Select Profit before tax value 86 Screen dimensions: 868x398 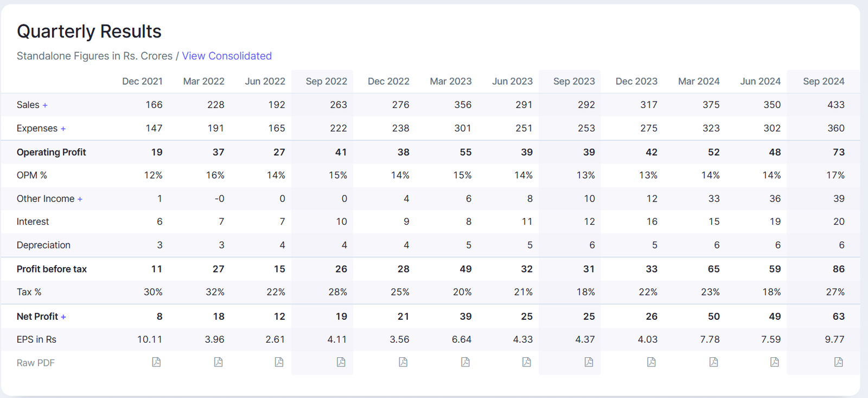coord(839,269)
